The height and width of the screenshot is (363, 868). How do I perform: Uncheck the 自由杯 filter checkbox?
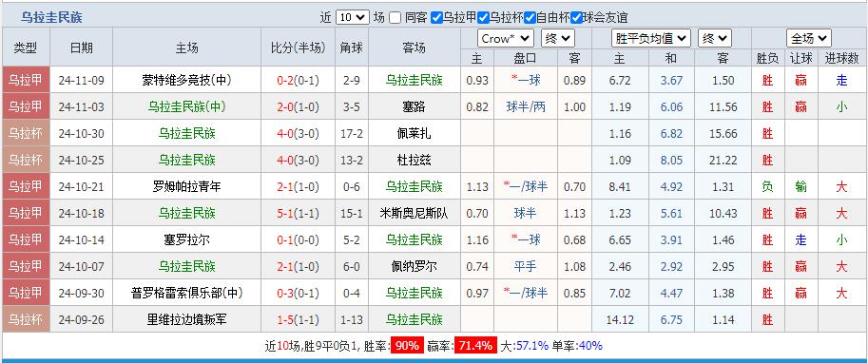tap(530, 18)
